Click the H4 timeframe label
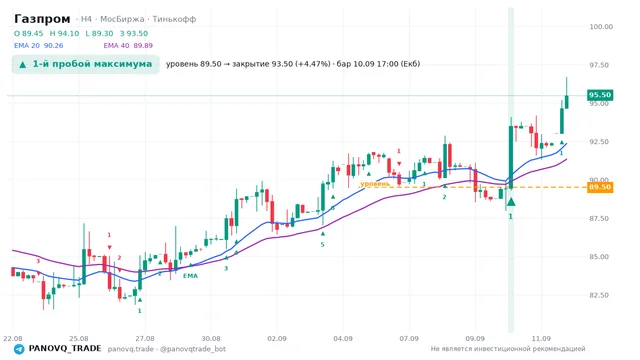The height and width of the screenshot is (360, 640). pyautogui.click(x=86, y=19)
